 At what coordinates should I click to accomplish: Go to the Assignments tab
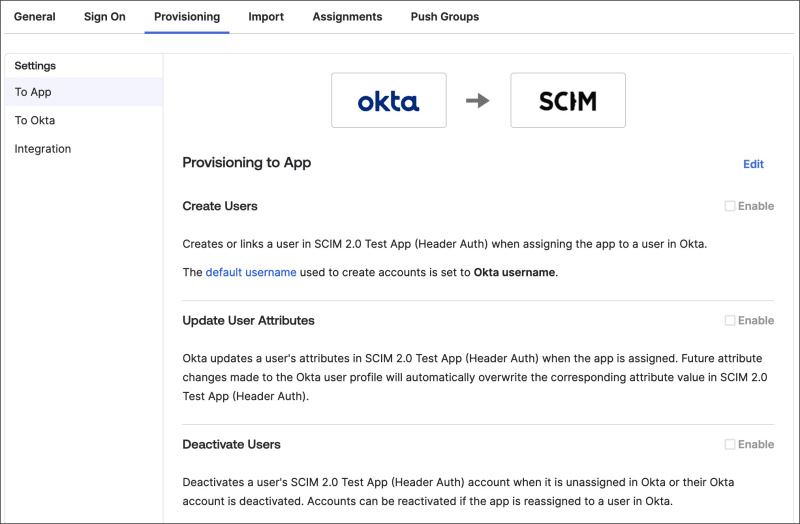347,17
